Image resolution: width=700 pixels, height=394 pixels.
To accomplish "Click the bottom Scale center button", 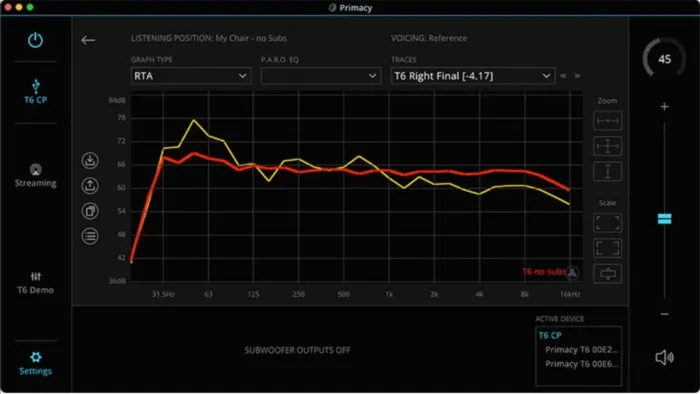I will pyautogui.click(x=608, y=274).
